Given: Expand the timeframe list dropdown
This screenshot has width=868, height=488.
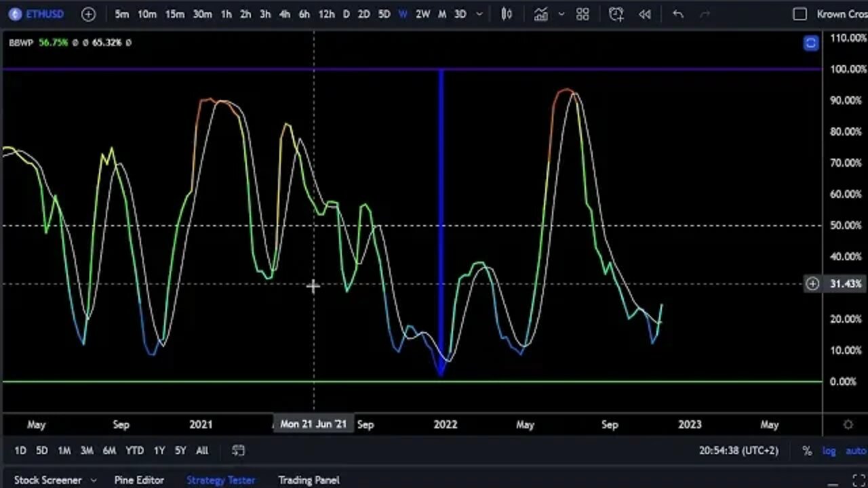Looking at the screenshot, I should click(480, 14).
